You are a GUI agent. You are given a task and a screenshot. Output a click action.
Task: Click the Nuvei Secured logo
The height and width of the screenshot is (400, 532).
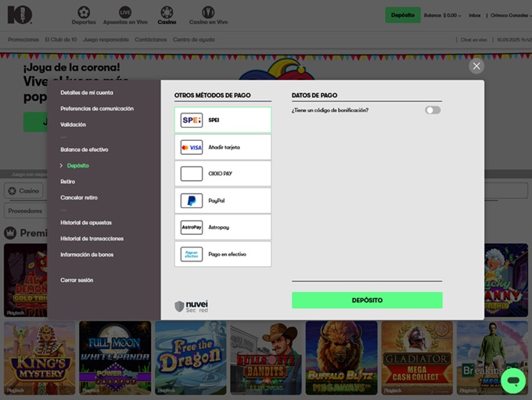tap(192, 306)
